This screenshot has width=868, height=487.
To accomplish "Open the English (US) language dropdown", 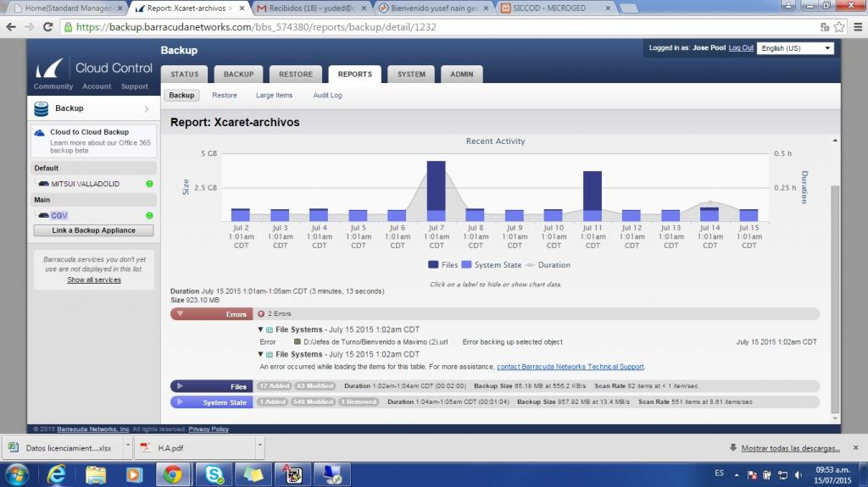I will [x=795, y=48].
